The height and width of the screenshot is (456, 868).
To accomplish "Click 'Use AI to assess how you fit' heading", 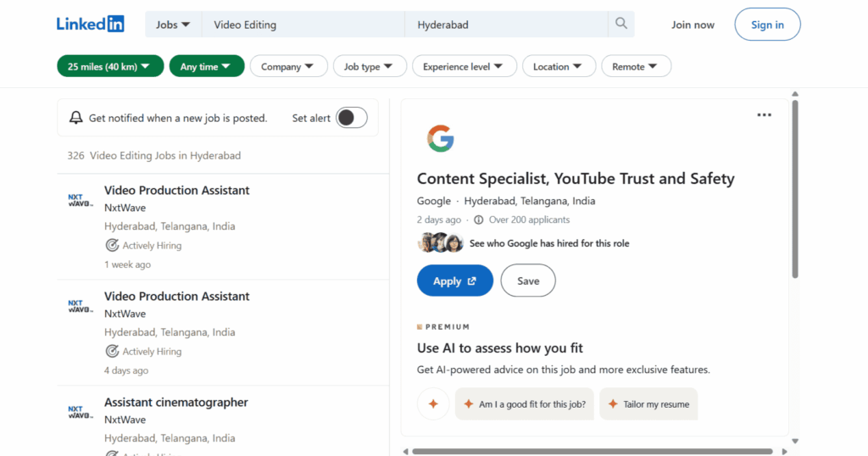I will [x=500, y=348].
